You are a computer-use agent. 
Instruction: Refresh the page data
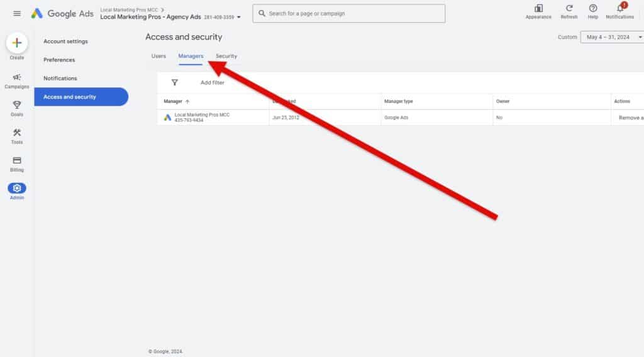(x=569, y=11)
